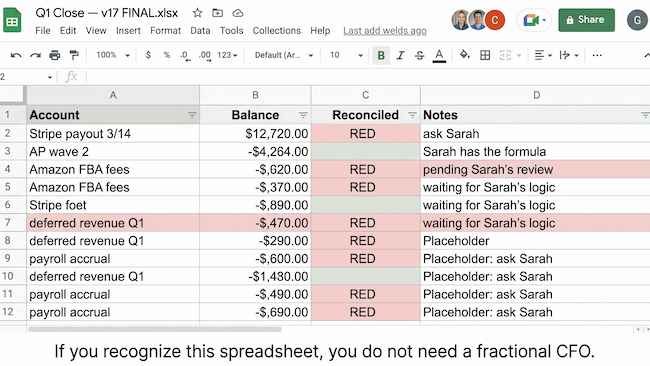Toggle italic formatting
This screenshot has width=650, height=366.
400,55
